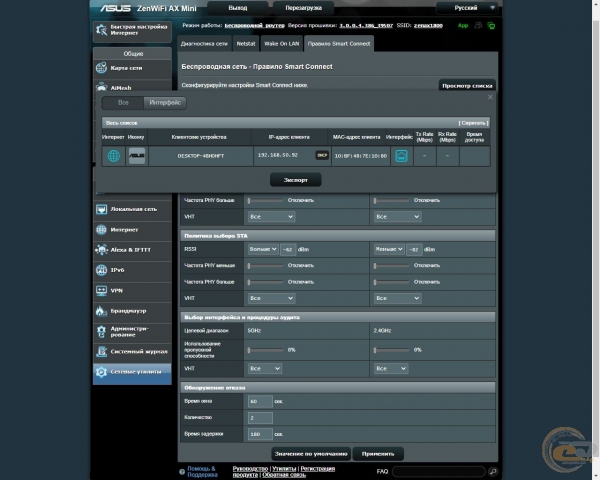Viewport: 600px width, 480px height.
Task: Open Карта сети in sidebar
Action: click(x=132, y=68)
